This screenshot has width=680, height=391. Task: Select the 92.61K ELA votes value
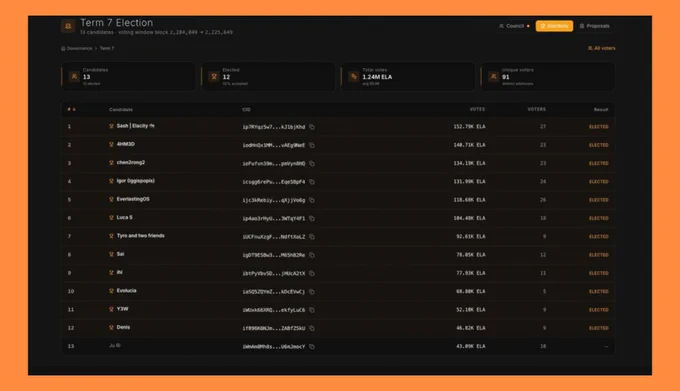[471, 237]
